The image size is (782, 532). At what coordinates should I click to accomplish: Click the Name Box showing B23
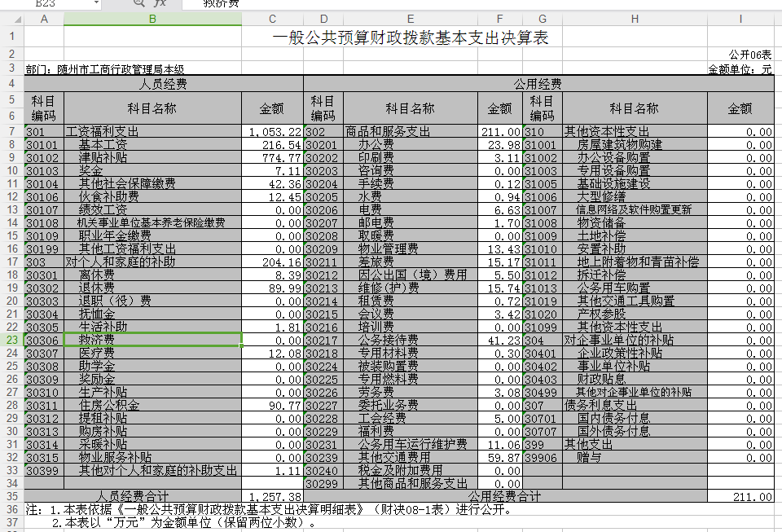tap(49, 3)
